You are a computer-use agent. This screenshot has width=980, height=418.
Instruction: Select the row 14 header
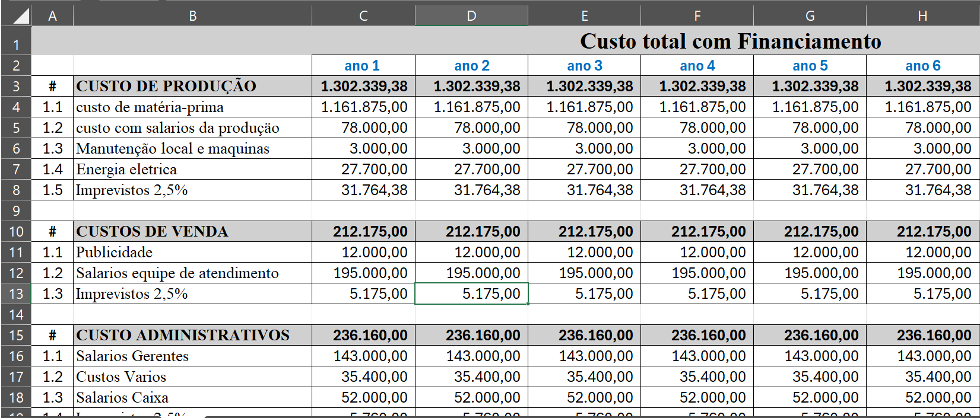[x=16, y=314]
